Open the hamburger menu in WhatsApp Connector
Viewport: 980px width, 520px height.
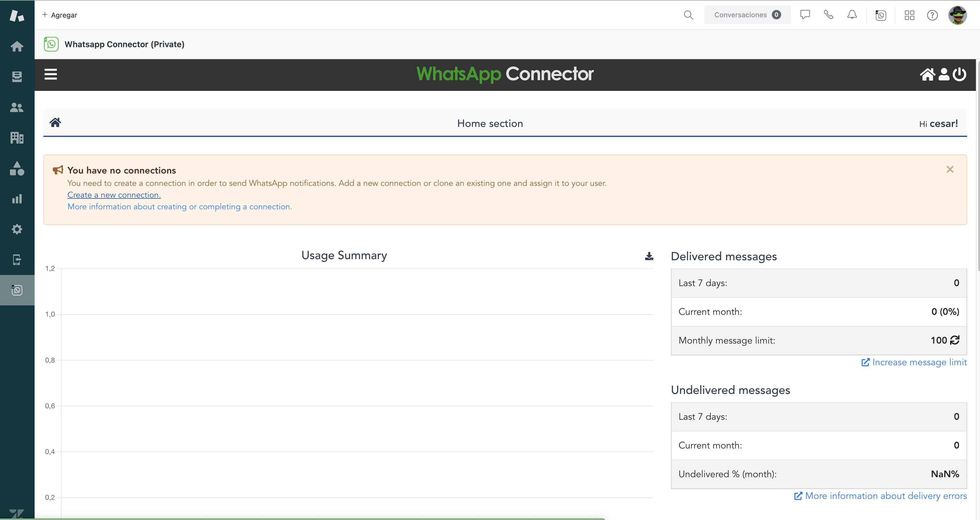51,74
